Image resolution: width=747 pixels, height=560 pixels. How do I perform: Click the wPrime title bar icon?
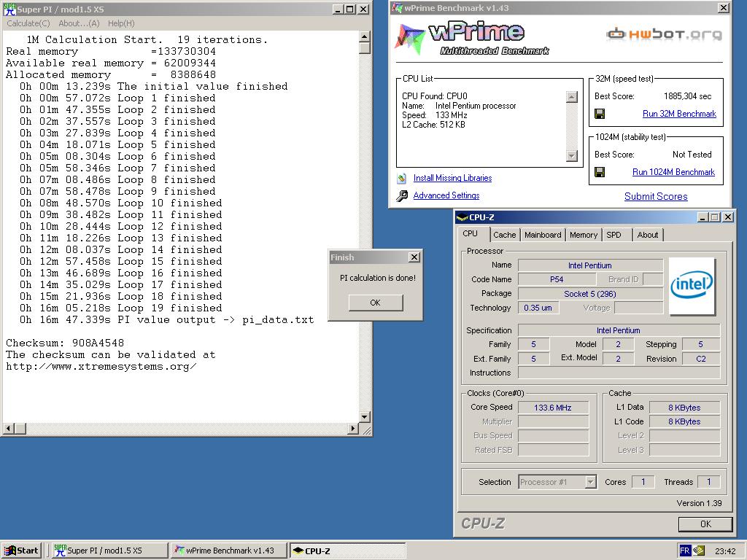coord(397,8)
